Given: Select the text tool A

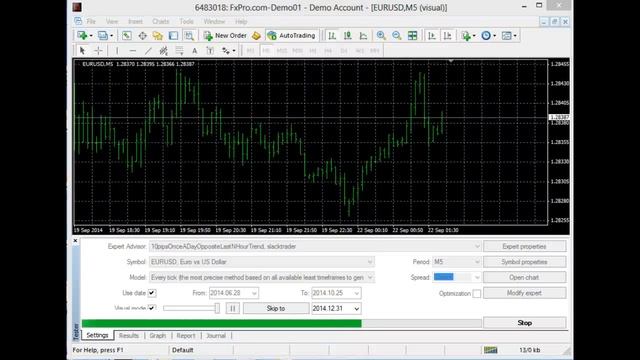Looking at the screenshot, I should (x=195, y=51).
